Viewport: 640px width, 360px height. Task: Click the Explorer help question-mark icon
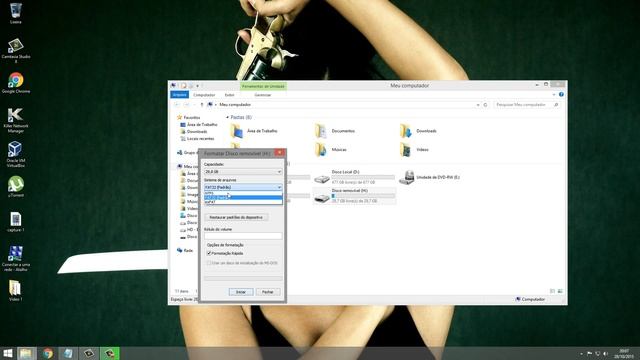561,95
